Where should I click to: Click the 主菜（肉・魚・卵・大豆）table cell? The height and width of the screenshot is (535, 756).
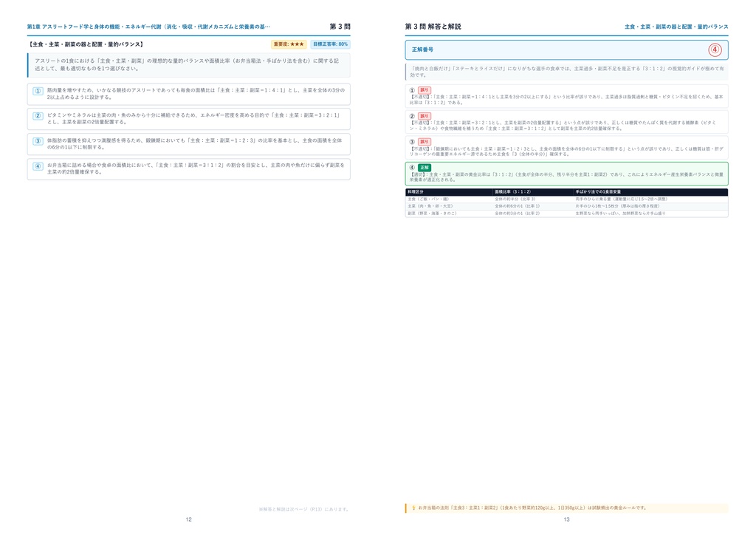click(430, 206)
